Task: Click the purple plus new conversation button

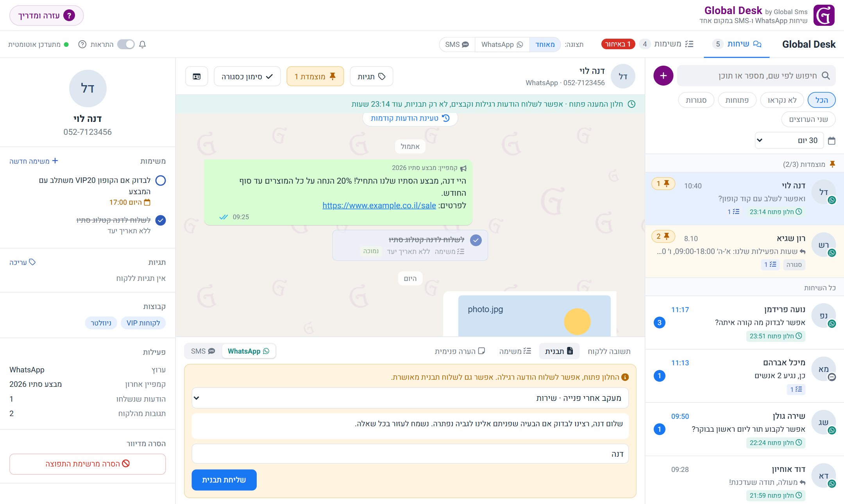Action: click(x=663, y=76)
